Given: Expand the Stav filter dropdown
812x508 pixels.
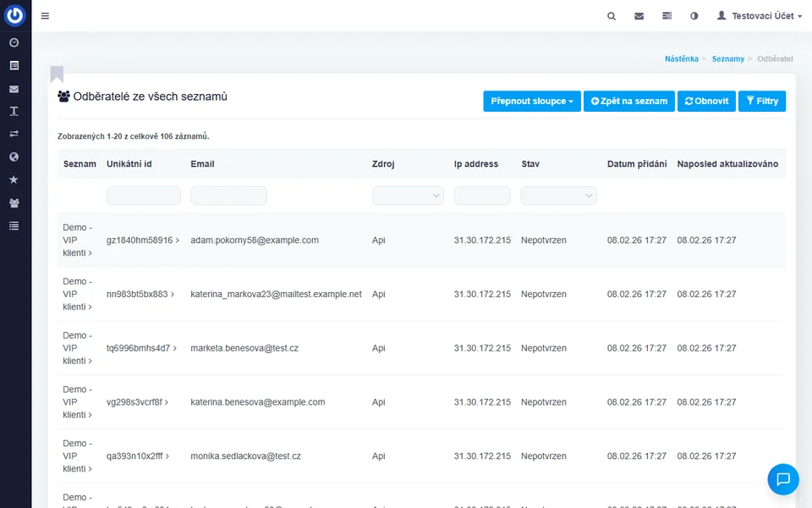Looking at the screenshot, I should point(558,196).
